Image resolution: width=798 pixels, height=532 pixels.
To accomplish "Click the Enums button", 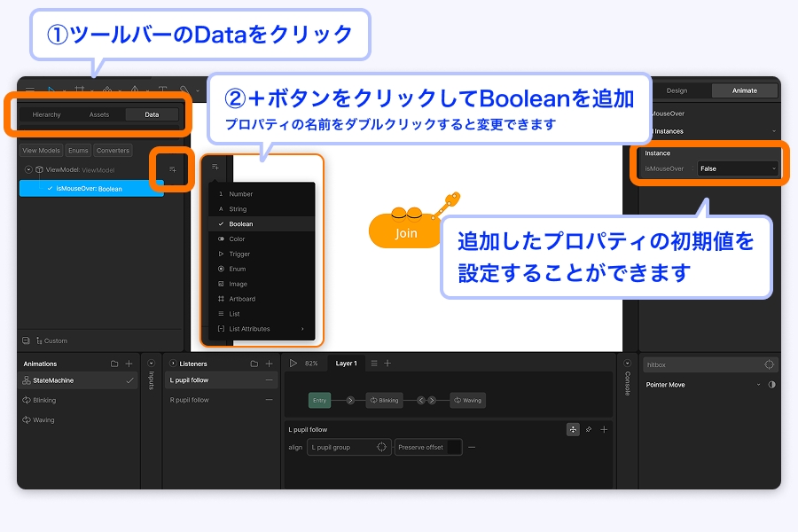I will [78, 151].
